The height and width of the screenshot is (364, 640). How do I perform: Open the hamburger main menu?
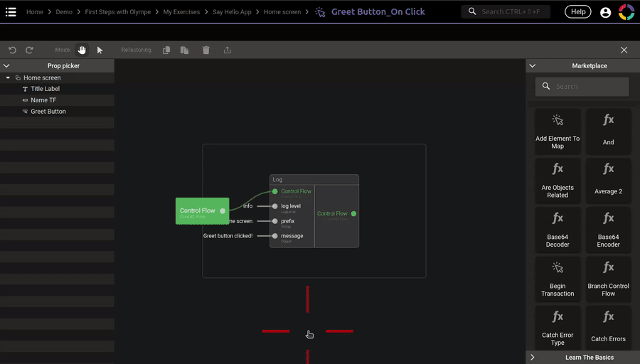coord(11,12)
